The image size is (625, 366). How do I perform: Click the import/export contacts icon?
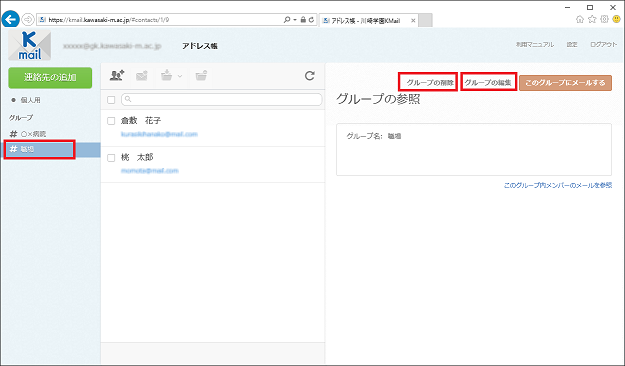click(166, 75)
